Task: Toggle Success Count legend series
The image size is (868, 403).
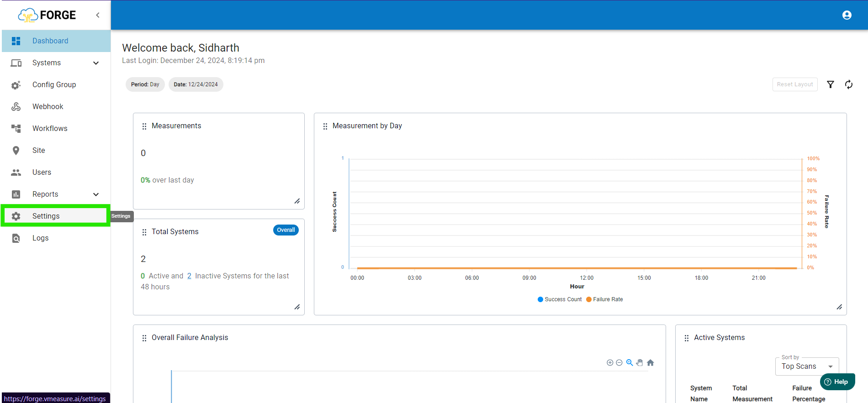Action: point(560,299)
